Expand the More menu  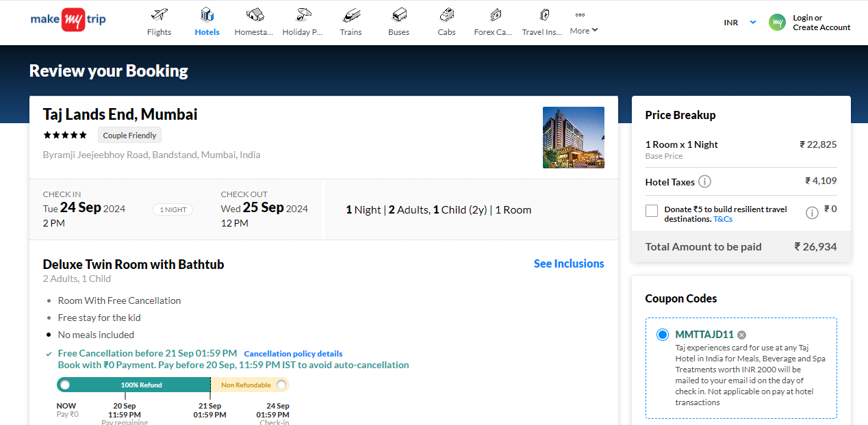pos(583,30)
